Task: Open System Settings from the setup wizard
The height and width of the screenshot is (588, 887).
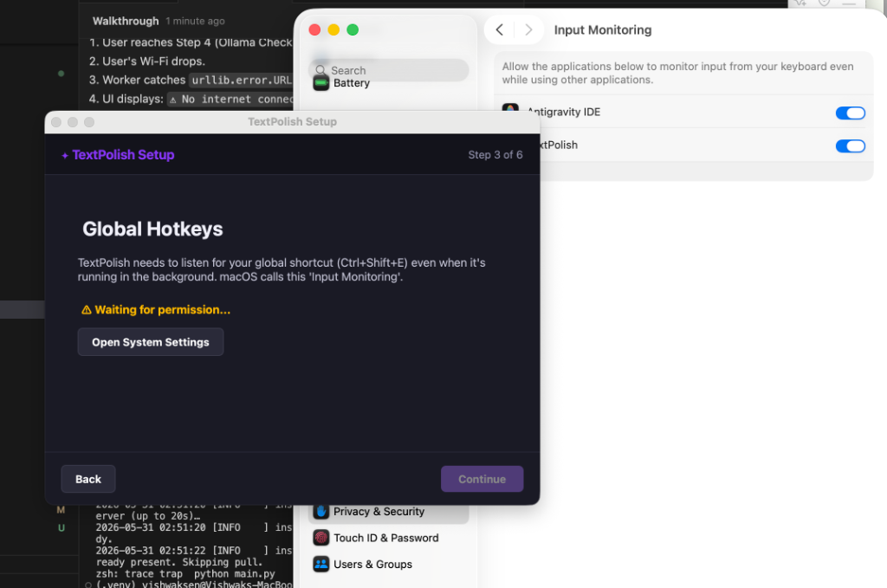Action: (x=151, y=342)
